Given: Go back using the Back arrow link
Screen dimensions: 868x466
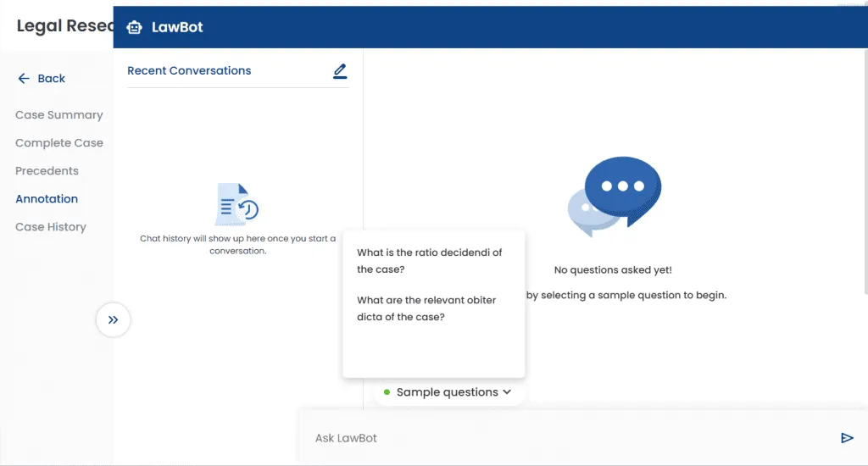Looking at the screenshot, I should (42, 79).
